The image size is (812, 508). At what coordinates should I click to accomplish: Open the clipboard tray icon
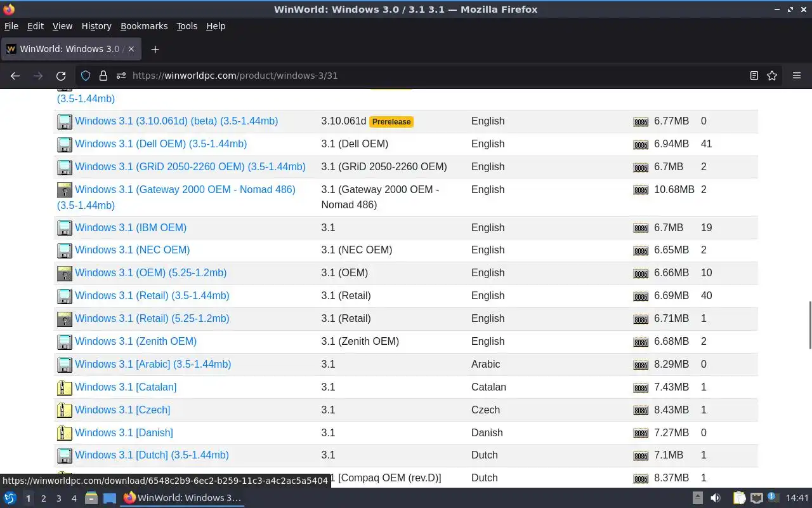[739, 498]
